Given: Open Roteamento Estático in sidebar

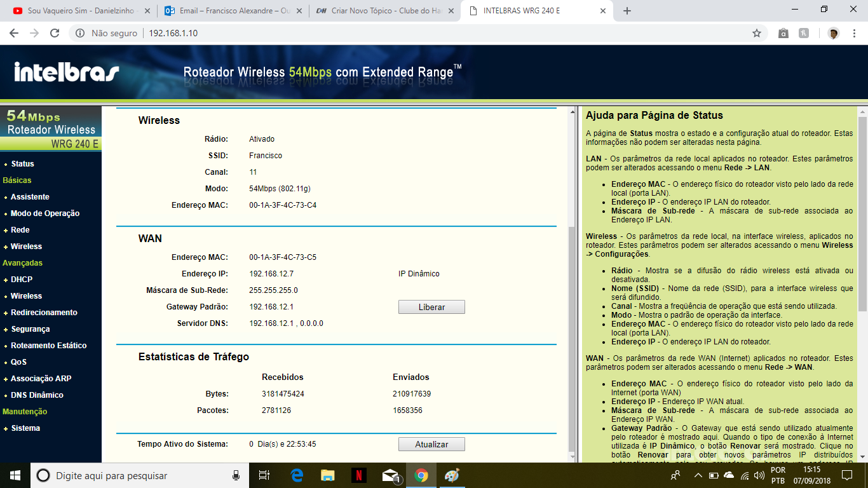Looking at the screenshot, I should (x=49, y=346).
